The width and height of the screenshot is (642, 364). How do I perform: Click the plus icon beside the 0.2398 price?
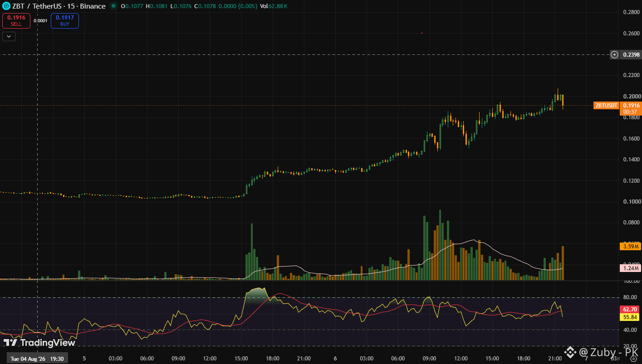click(x=614, y=54)
